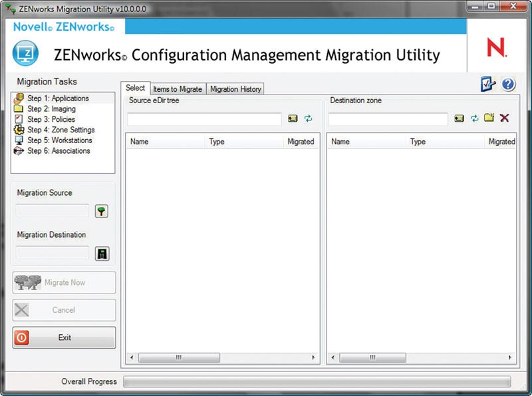The width and height of the screenshot is (532, 396).
Task: Click left scroll arrow in Destination zone
Action: 333,357
